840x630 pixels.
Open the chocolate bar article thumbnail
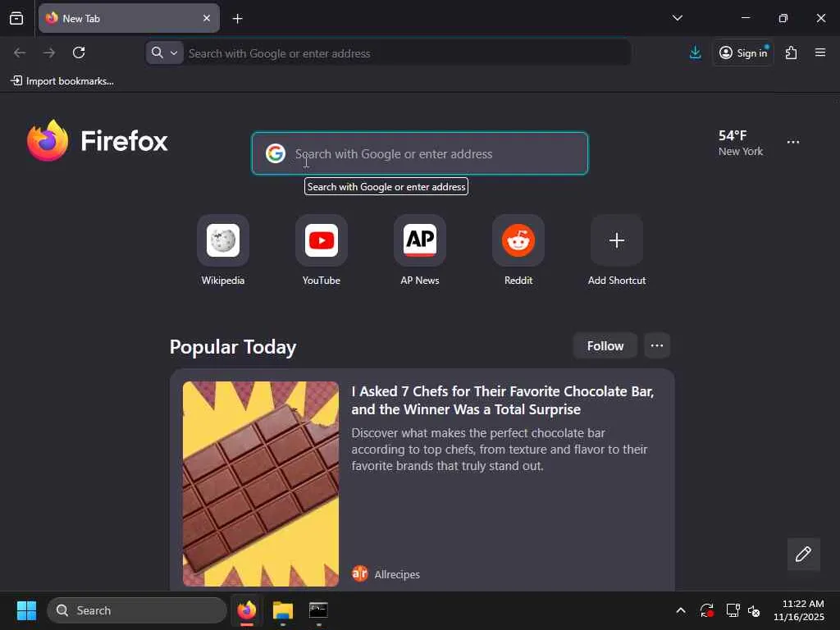coord(260,484)
